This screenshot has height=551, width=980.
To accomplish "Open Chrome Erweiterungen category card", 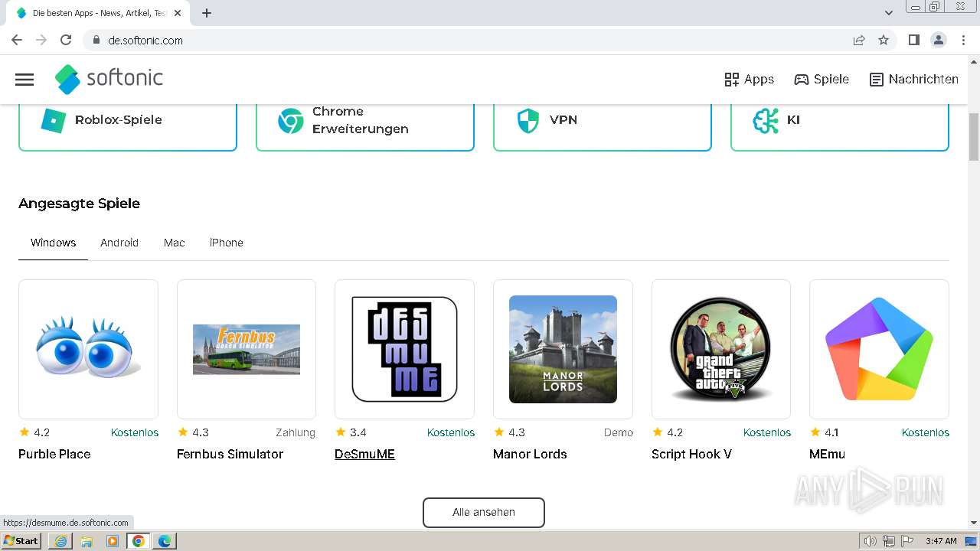I will coord(365,120).
